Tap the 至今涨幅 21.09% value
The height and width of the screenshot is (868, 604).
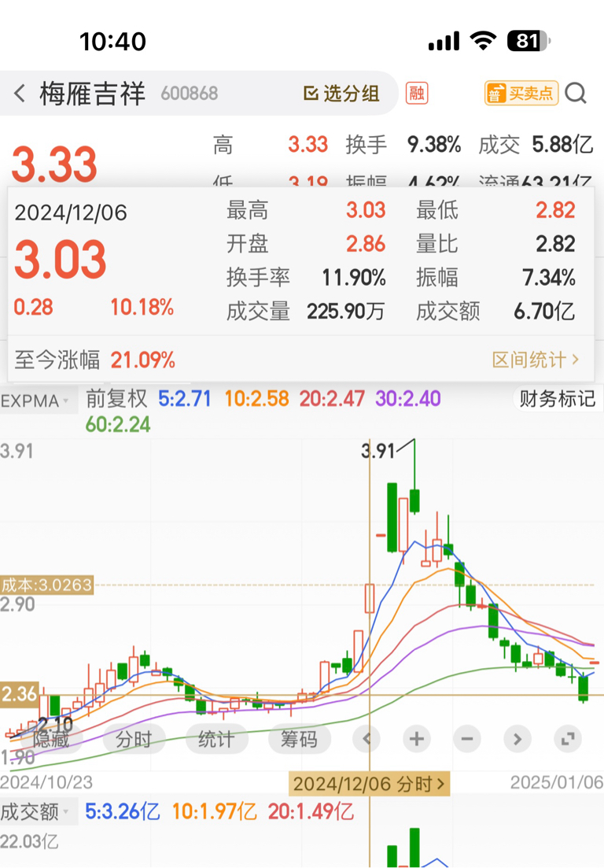(x=142, y=360)
